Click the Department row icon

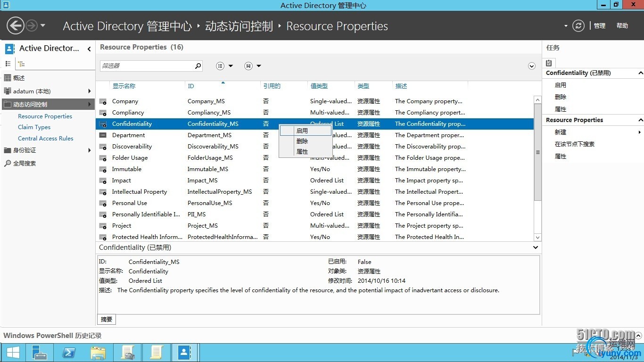(x=103, y=135)
